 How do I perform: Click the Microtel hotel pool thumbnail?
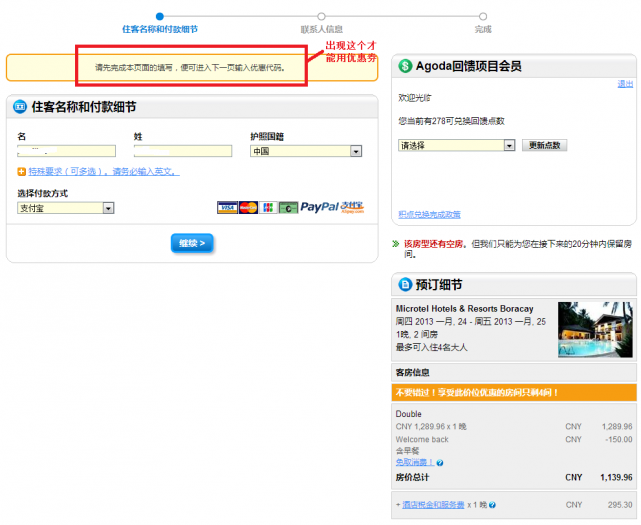coord(595,330)
